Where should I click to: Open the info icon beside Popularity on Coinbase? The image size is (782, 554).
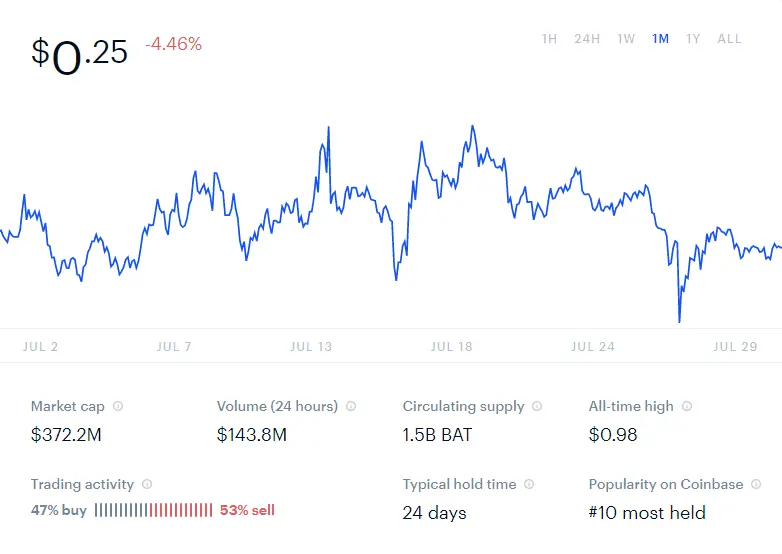(x=756, y=484)
